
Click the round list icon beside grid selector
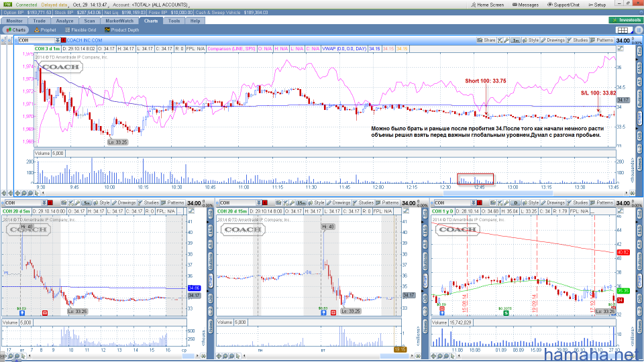638,30
